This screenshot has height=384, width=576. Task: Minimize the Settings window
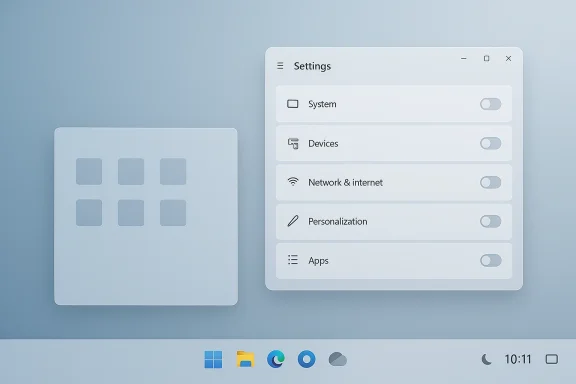(x=464, y=58)
